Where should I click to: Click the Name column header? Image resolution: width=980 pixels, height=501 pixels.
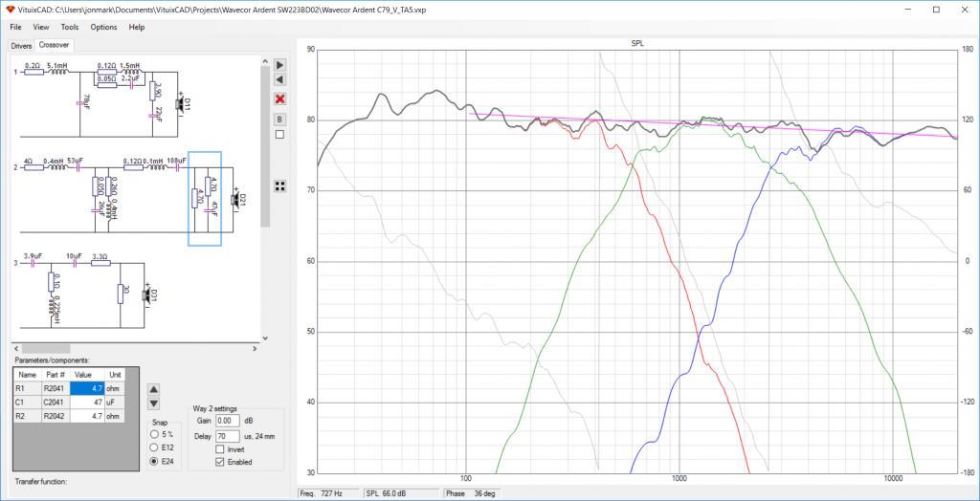click(28, 374)
